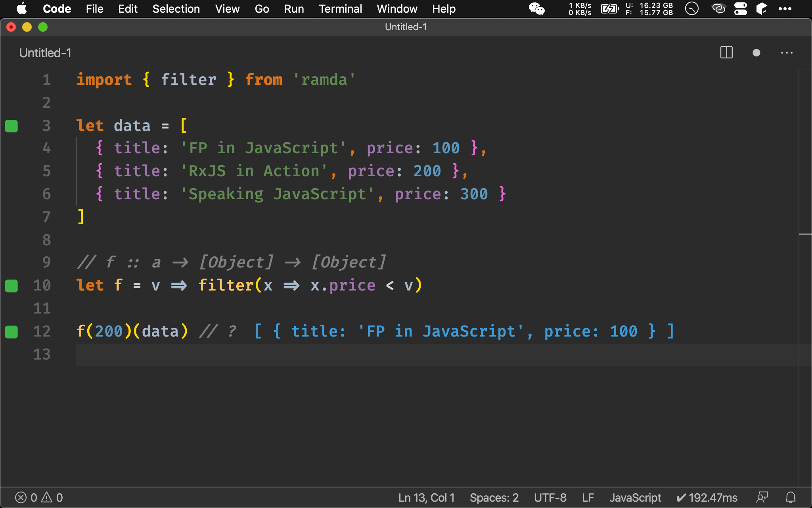
Task: Maximize the window with green button
Action: [x=43, y=27]
